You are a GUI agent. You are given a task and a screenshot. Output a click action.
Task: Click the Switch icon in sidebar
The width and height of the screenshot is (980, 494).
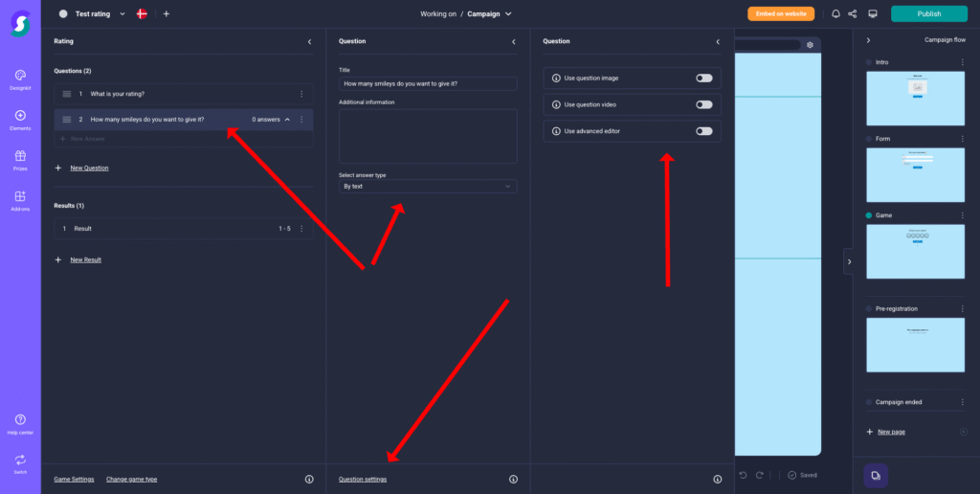(x=20, y=460)
